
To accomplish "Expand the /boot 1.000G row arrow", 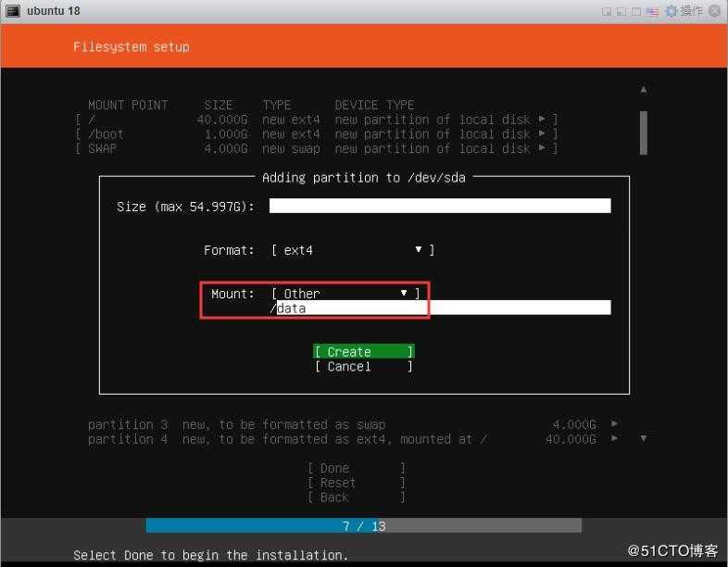I will tap(542, 133).
